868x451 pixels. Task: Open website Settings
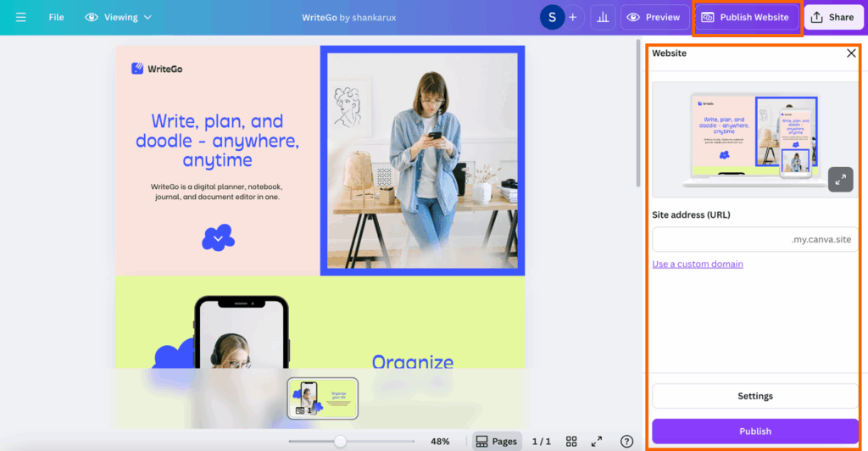(754, 396)
